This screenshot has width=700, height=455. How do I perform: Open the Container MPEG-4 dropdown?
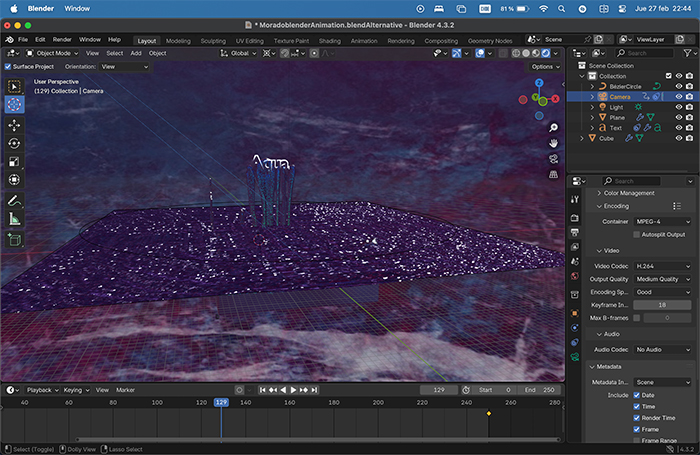click(x=663, y=221)
